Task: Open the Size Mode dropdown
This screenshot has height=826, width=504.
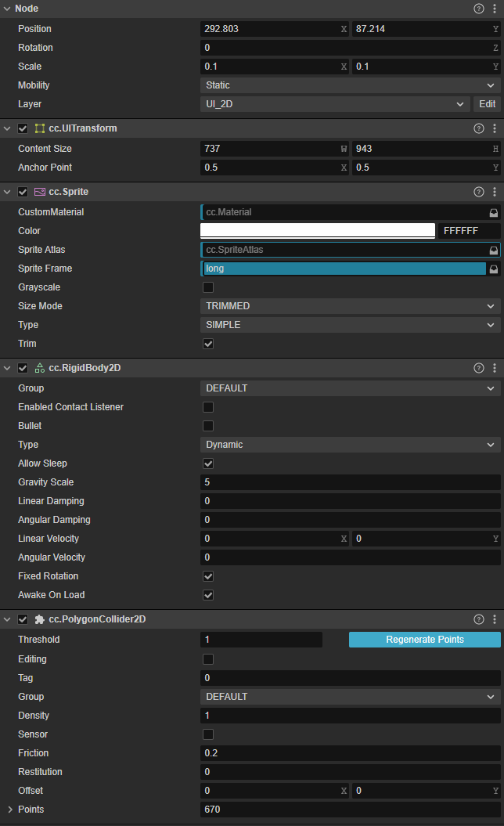Action: 350,306
